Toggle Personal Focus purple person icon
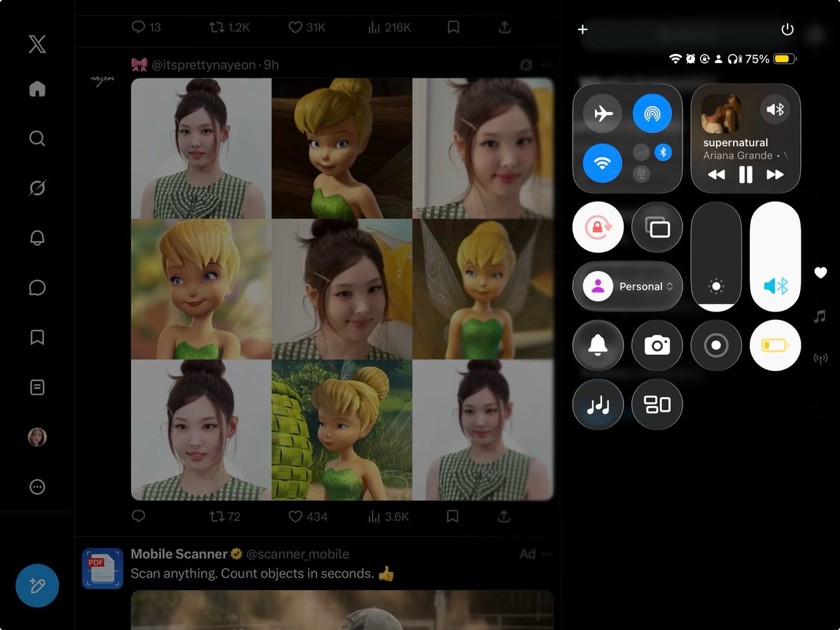The image size is (840, 630). point(598,286)
